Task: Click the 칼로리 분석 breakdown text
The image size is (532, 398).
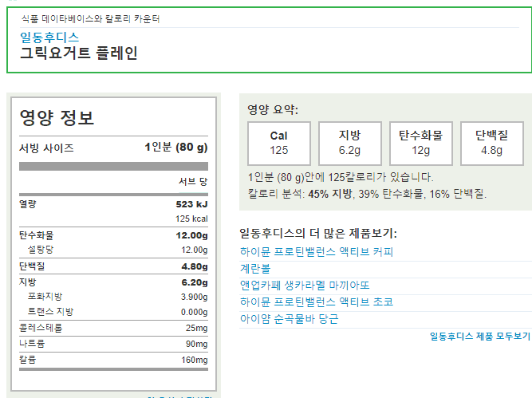Action: (x=367, y=194)
